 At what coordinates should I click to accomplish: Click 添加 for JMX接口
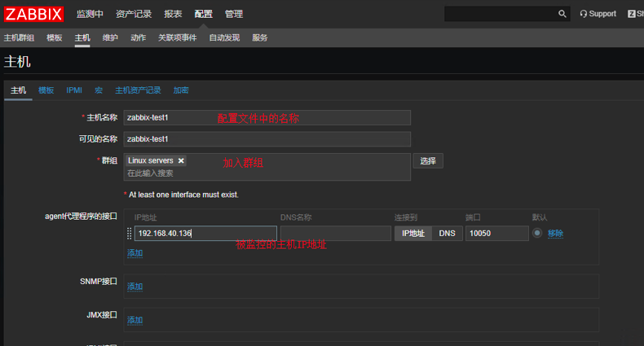click(x=135, y=320)
